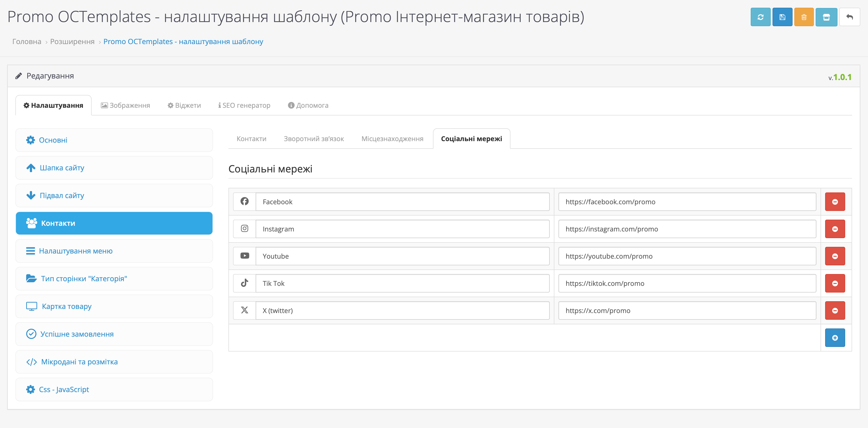
Task: Remove the Facebook social network row
Action: (x=835, y=202)
